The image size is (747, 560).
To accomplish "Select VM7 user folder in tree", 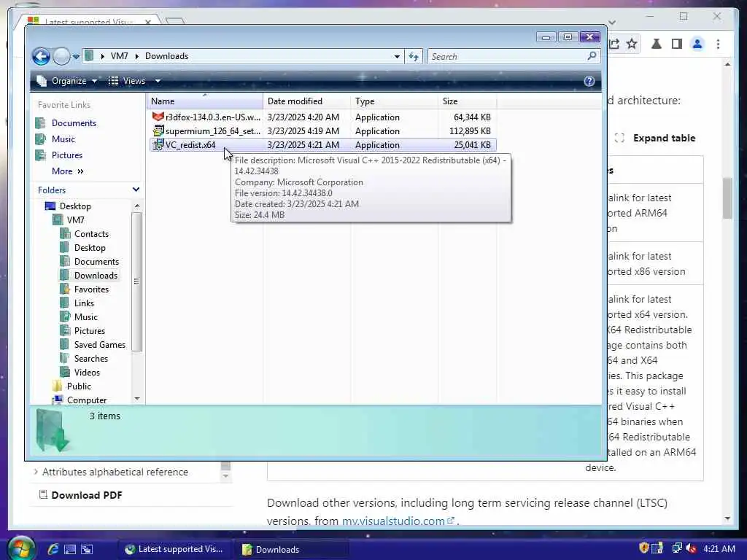I will point(75,220).
